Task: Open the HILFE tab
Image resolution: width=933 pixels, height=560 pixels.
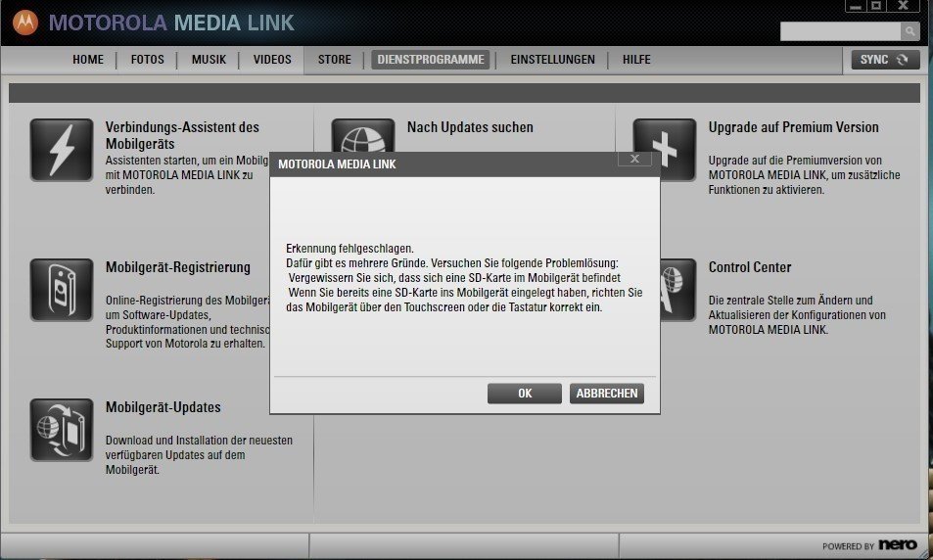Action: point(636,60)
